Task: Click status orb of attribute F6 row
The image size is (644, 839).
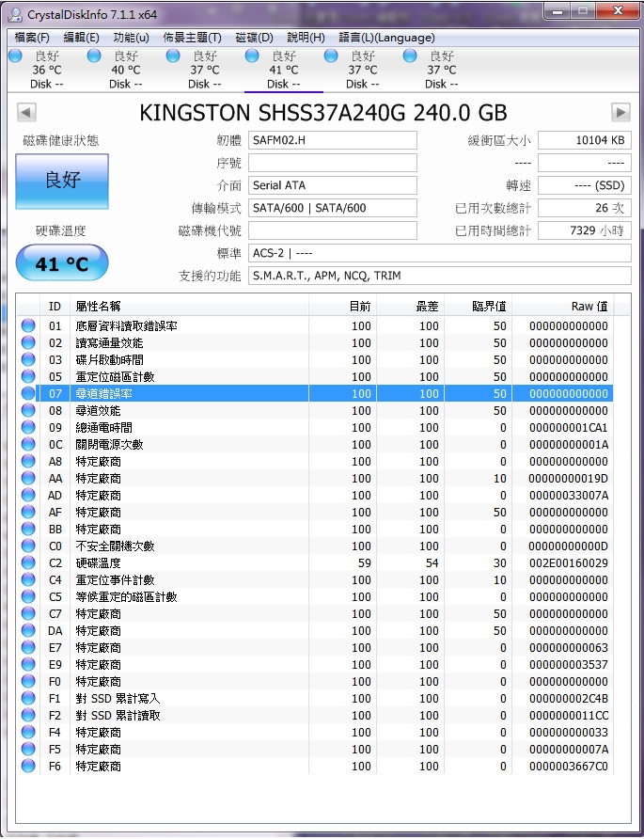Action: (x=28, y=767)
